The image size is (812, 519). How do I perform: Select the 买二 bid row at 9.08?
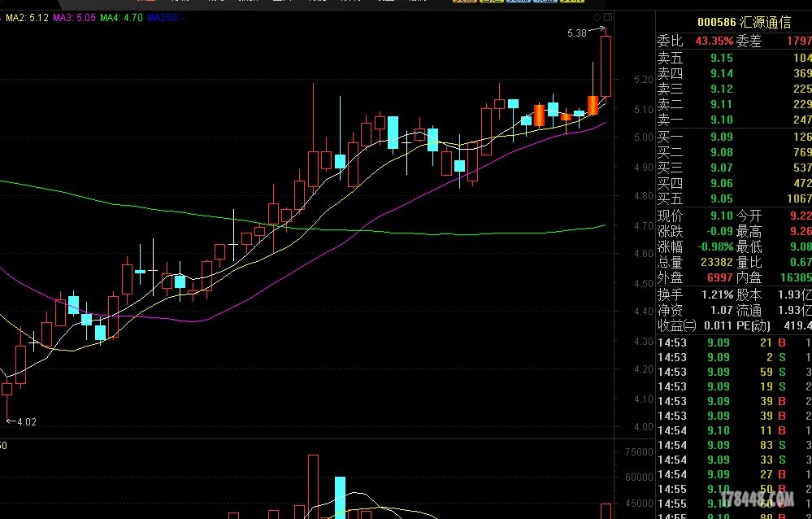coord(734,152)
